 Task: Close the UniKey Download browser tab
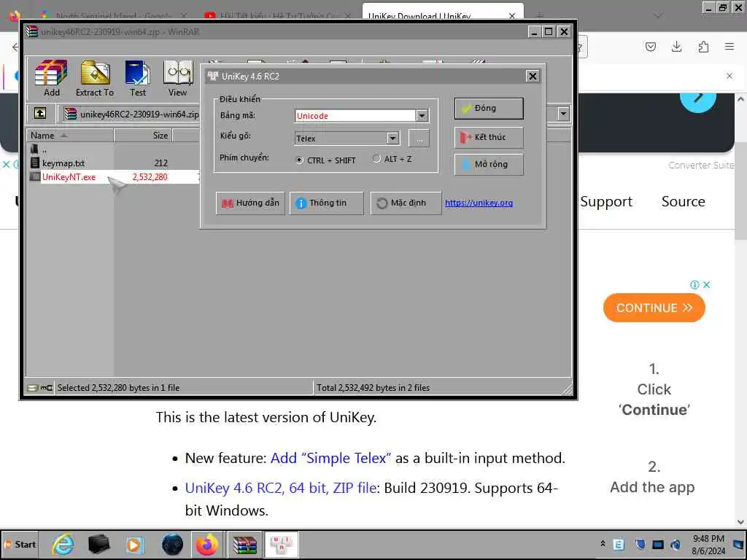(512, 16)
